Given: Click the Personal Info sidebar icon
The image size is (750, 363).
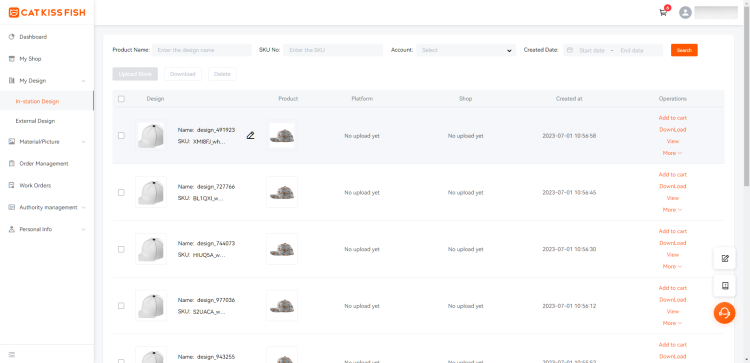Looking at the screenshot, I should click(x=12, y=230).
